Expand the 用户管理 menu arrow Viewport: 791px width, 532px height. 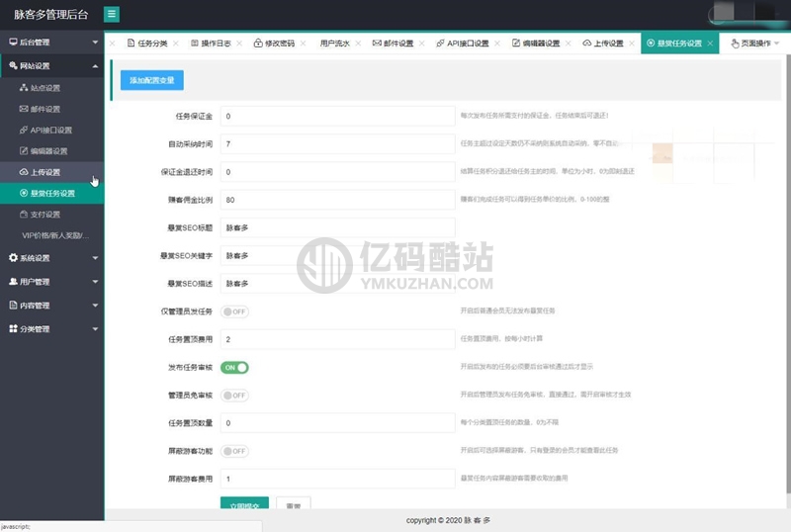pos(95,282)
